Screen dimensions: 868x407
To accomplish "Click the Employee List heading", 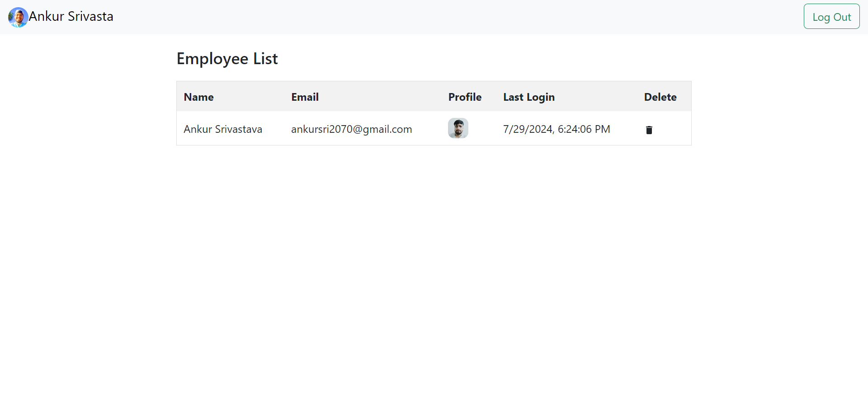I will [227, 59].
